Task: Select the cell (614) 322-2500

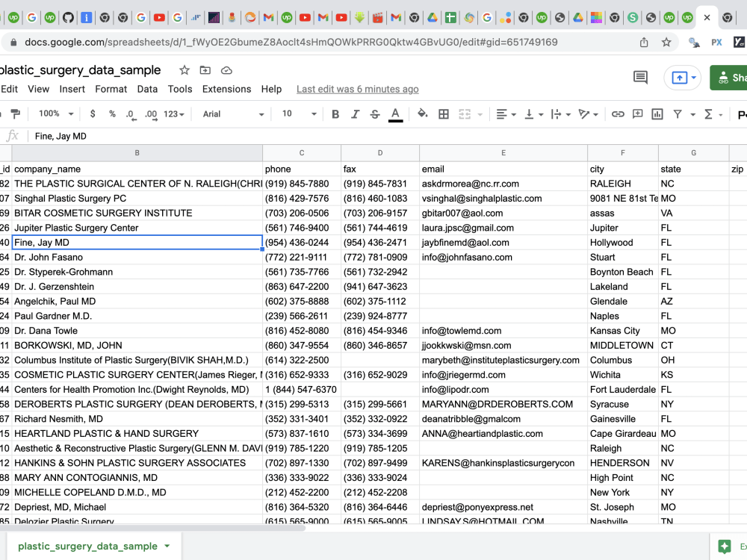Action: (x=302, y=360)
